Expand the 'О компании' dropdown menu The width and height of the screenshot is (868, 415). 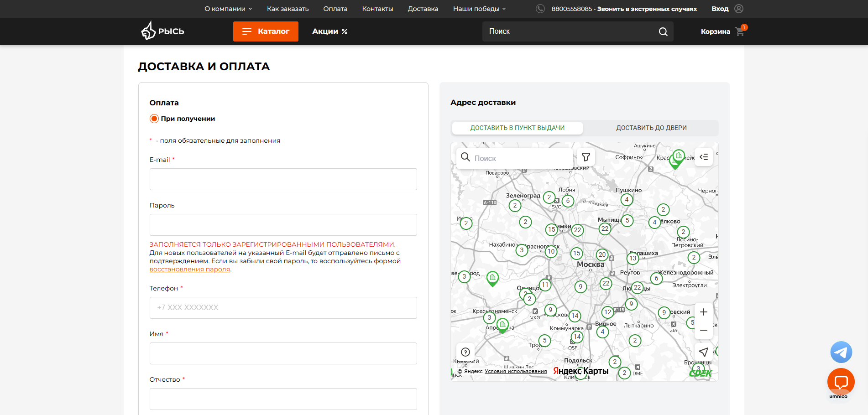click(x=228, y=9)
